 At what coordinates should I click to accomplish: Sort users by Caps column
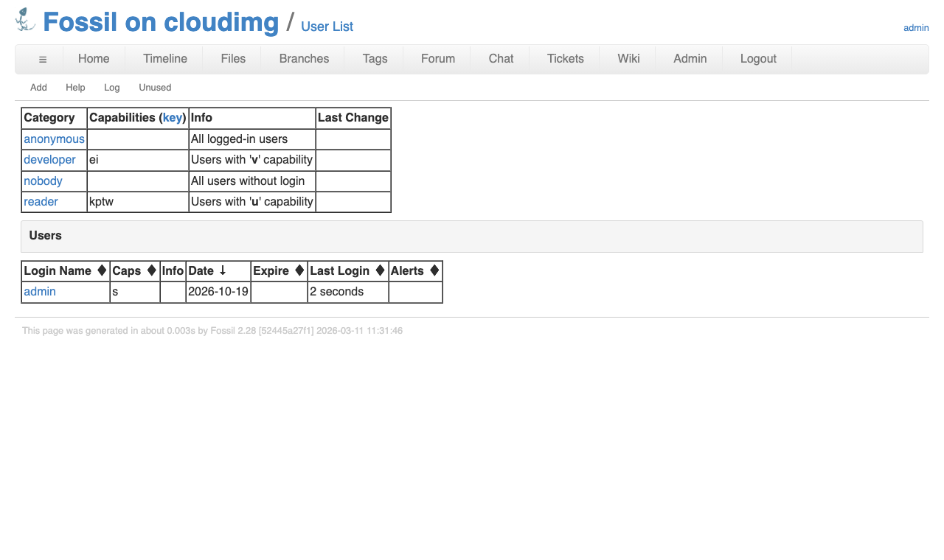click(135, 270)
